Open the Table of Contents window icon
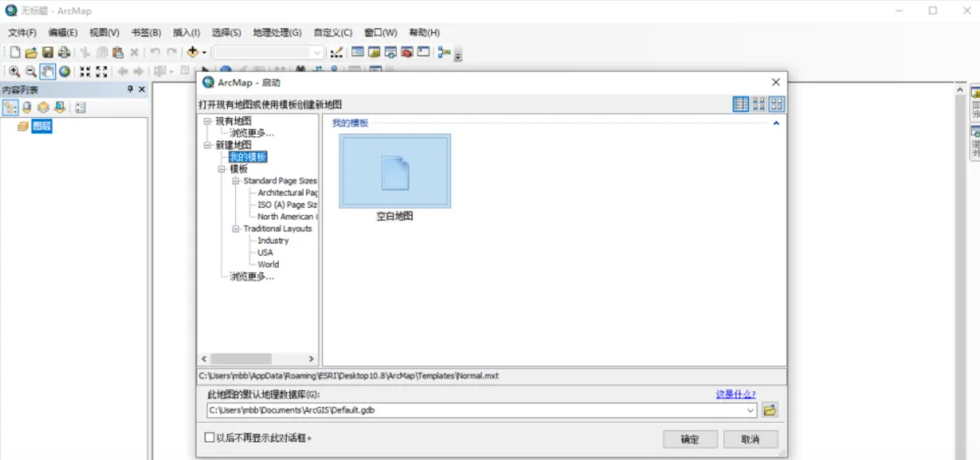 tap(358, 53)
